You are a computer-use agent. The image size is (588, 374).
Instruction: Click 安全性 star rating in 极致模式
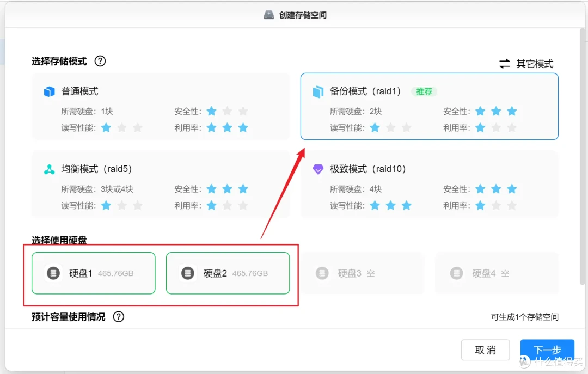(x=496, y=189)
